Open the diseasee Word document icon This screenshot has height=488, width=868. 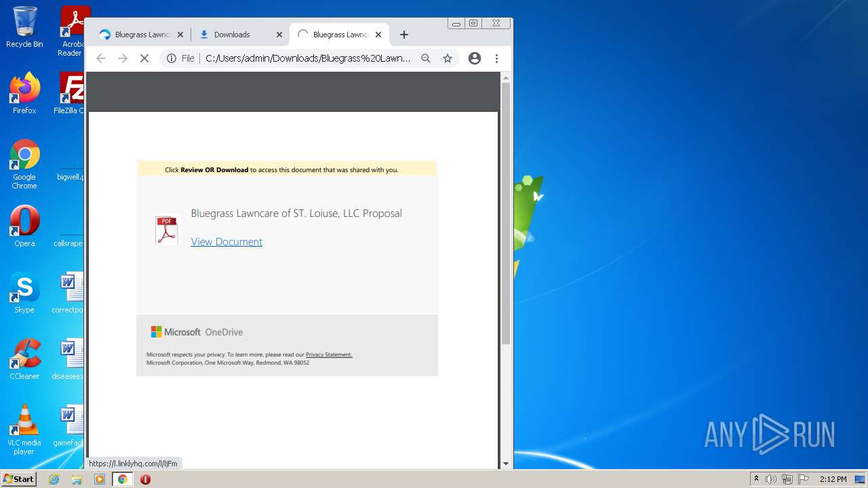pos(69,359)
